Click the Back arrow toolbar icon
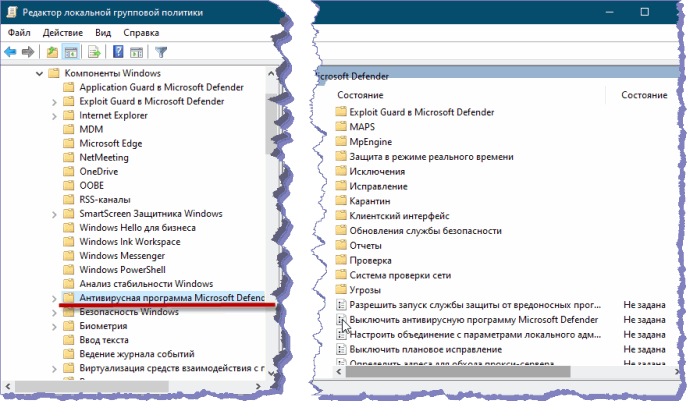 [x=10, y=52]
